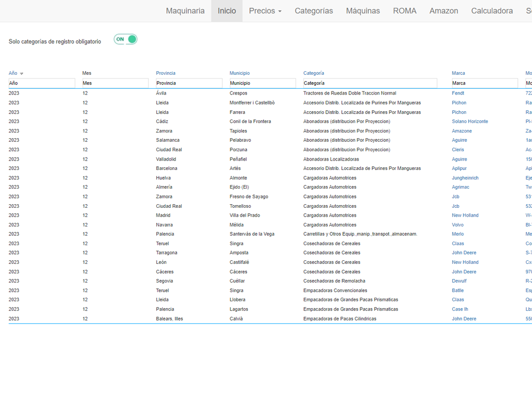
Task: Sort by the Marca column header
Action: coord(458,73)
